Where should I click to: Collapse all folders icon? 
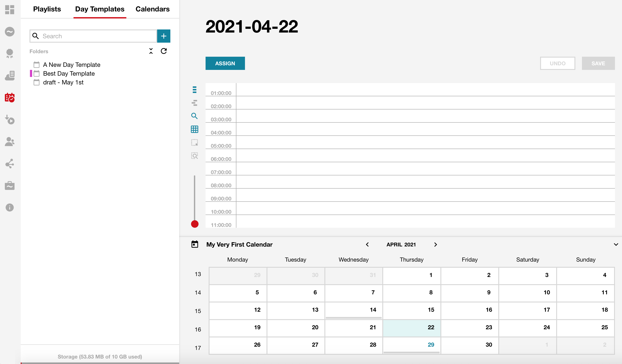pyautogui.click(x=151, y=51)
